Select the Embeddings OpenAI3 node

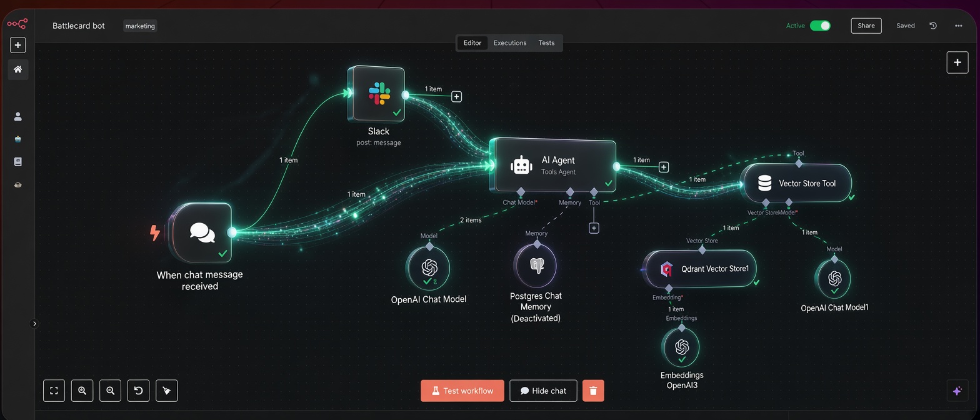pyautogui.click(x=681, y=347)
